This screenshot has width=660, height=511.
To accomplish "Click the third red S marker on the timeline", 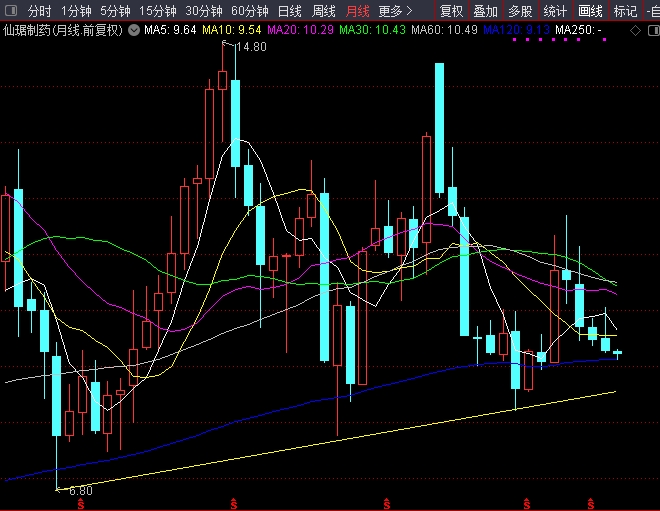I will coord(387,504).
